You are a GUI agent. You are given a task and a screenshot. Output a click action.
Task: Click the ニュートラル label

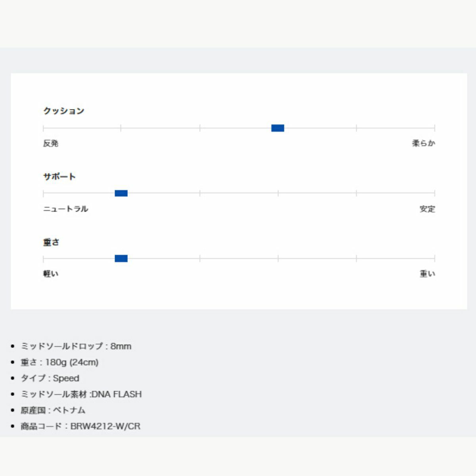click(x=65, y=209)
